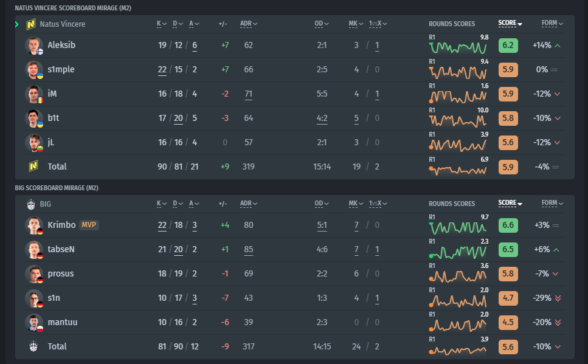Sort Natus Vincere table by MK

(356, 24)
